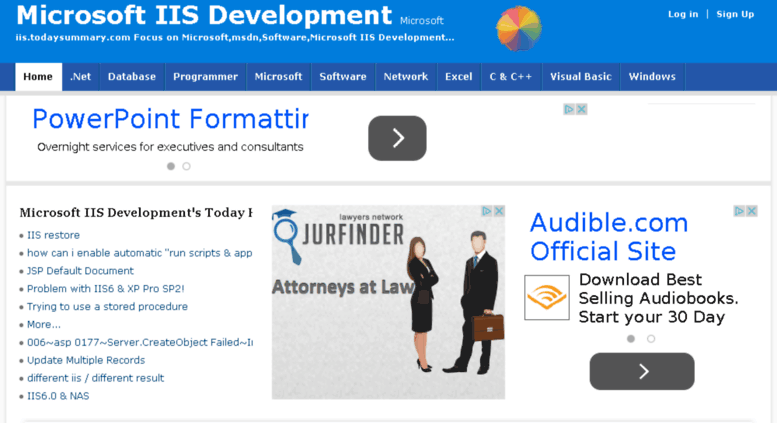The image size is (777, 423).
Task: Open the IIS restore article
Action: point(53,235)
